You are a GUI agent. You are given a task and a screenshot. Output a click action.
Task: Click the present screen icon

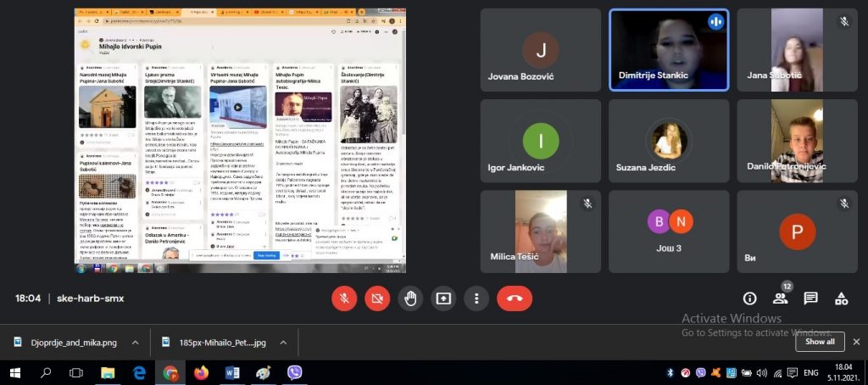[443, 298]
